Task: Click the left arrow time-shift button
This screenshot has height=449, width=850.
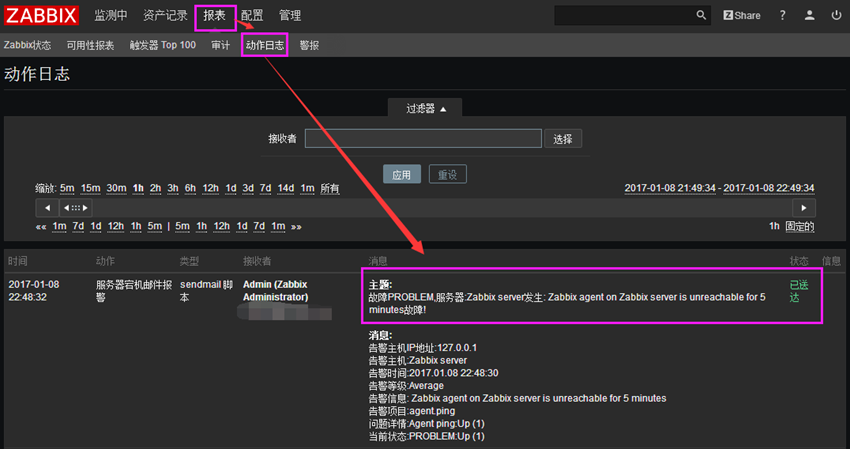Action: point(47,208)
